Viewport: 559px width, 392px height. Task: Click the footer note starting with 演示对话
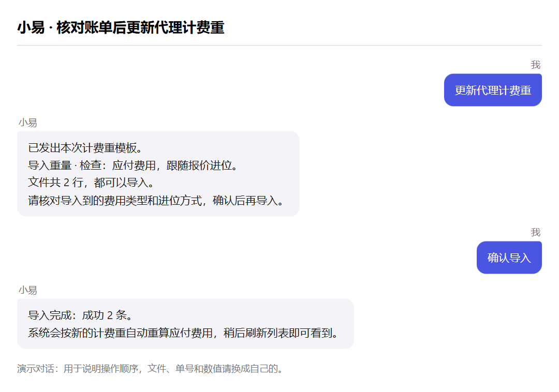pyautogui.click(x=151, y=369)
